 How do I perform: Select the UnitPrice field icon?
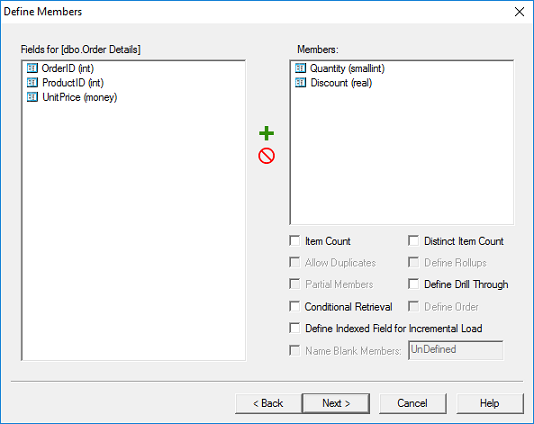[x=32, y=97]
